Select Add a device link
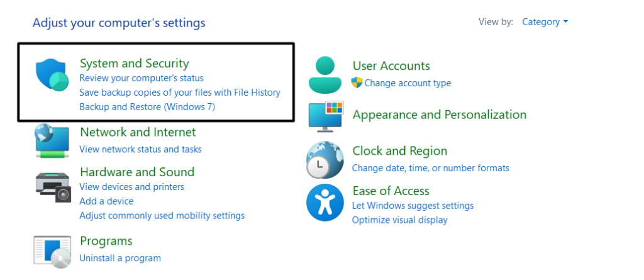The height and width of the screenshot is (280, 644). (106, 201)
